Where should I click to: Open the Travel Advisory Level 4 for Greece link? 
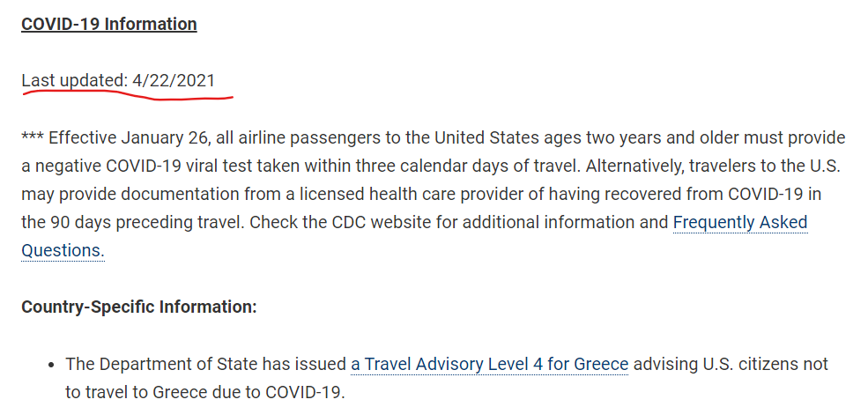[x=489, y=364]
